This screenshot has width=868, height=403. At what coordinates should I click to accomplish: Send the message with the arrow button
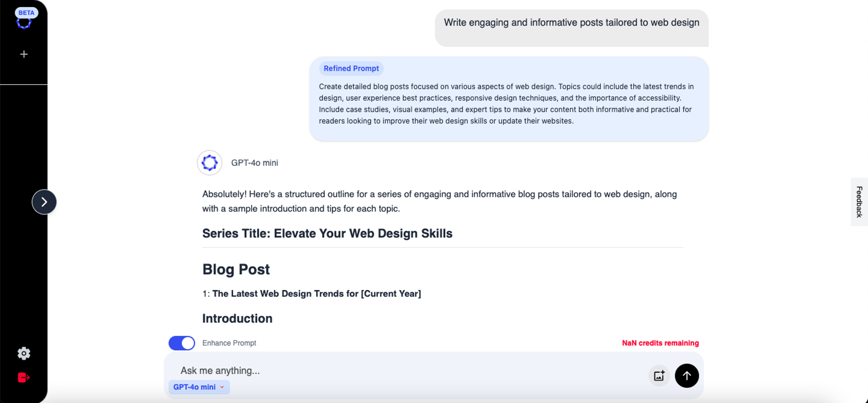(x=687, y=375)
